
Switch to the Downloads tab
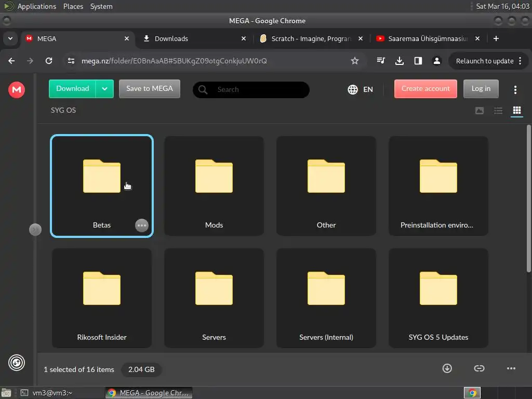click(x=194, y=38)
